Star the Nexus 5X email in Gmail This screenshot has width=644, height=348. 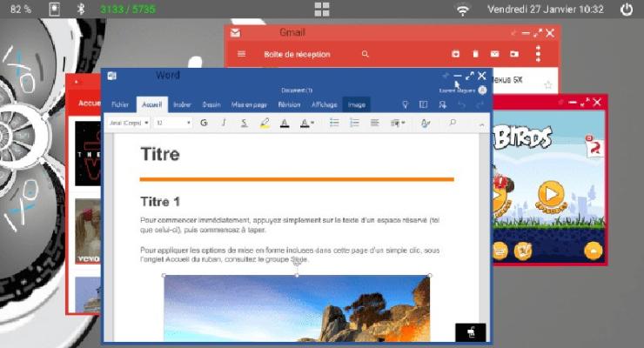pyautogui.click(x=548, y=85)
